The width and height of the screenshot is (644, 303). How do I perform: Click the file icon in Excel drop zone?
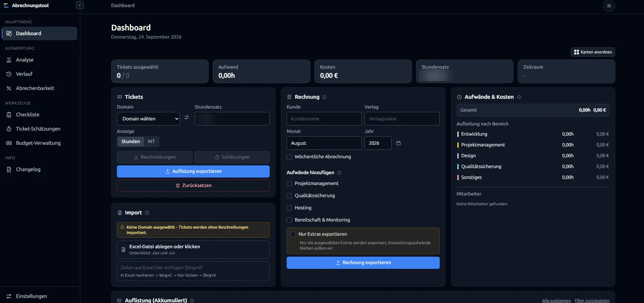tap(123, 250)
